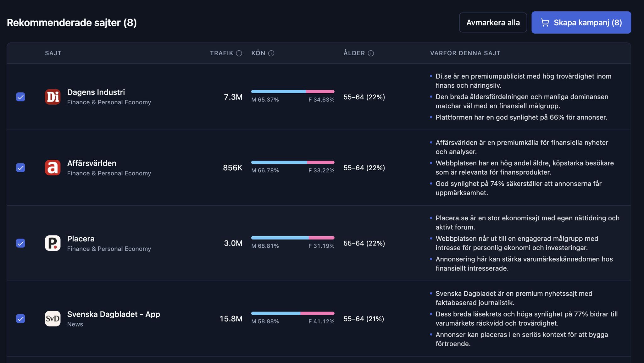Click the ÅLDER column header label
Image resolution: width=644 pixels, height=363 pixels.
pyautogui.click(x=354, y=53)
